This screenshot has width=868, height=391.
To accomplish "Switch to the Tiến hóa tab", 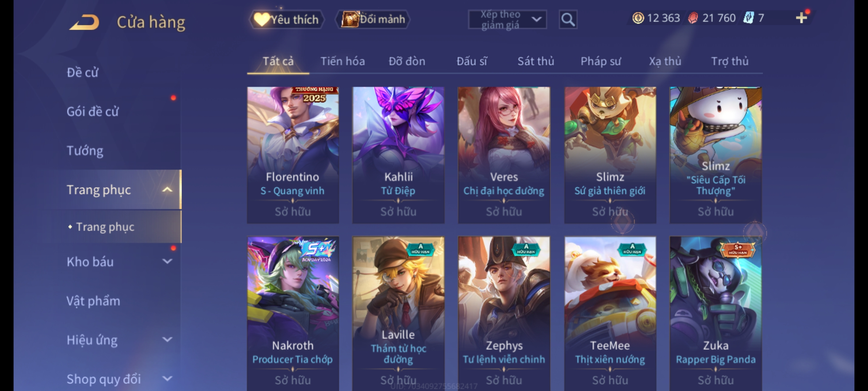I will click(342, 61).
